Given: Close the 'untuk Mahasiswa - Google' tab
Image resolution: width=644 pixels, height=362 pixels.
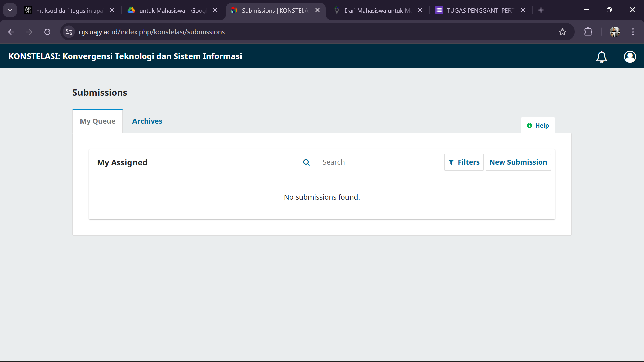Looking at the screenshot, I should coord(215,10).
